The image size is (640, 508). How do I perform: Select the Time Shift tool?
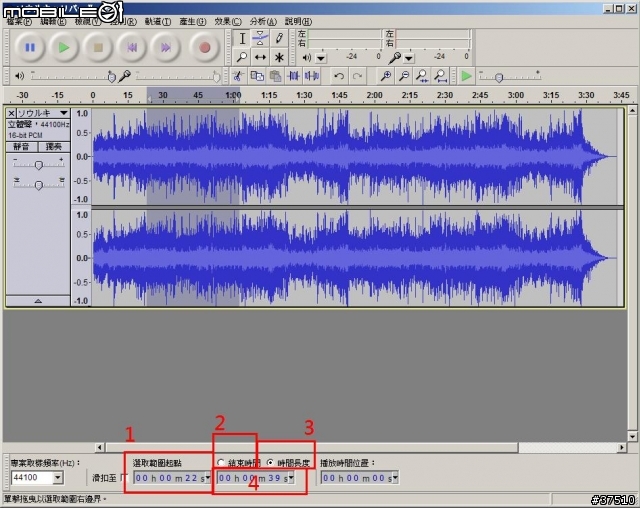[260, 57]
